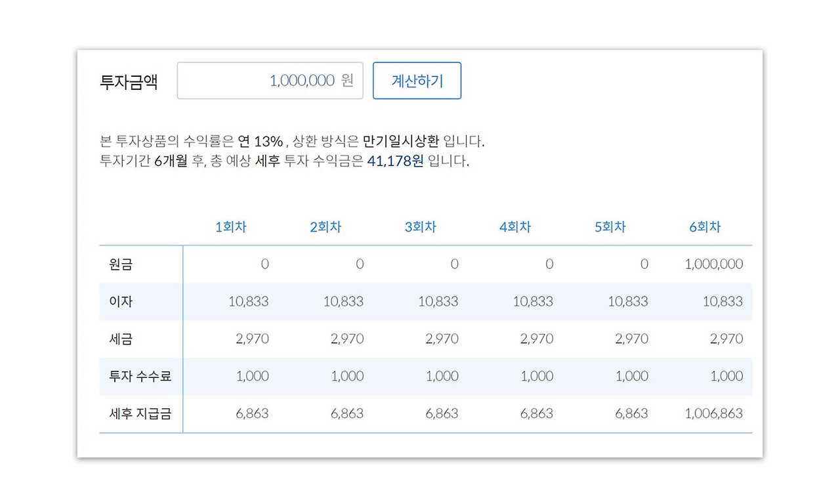Select the 투자 수수료 row label
This screenshot has height=504, width=840.
pyautogui.click(x=140, y=377)
